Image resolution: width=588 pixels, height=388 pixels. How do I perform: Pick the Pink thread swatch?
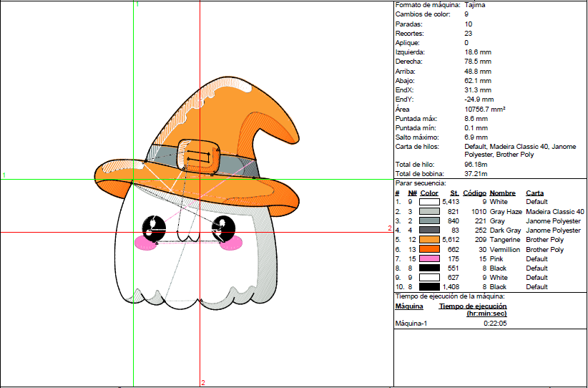pos(430,258)
